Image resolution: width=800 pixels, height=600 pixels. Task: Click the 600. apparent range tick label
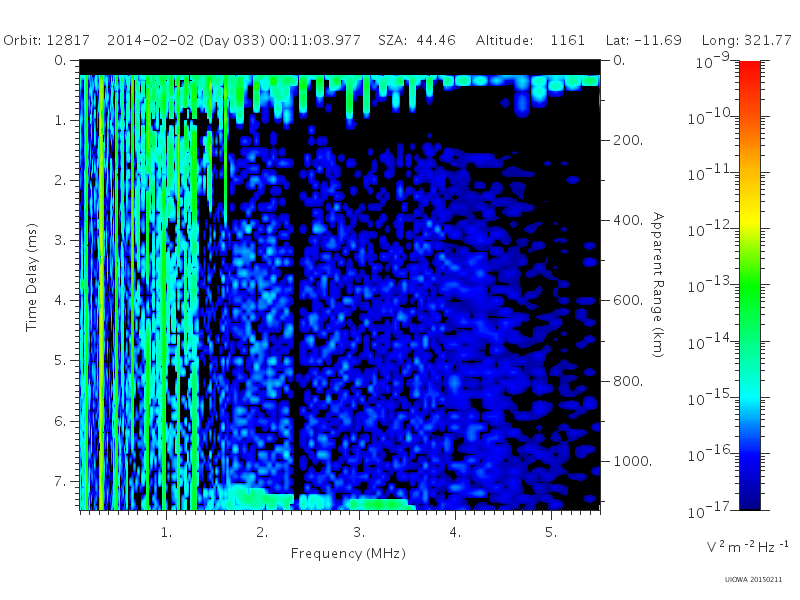(628, 300)
